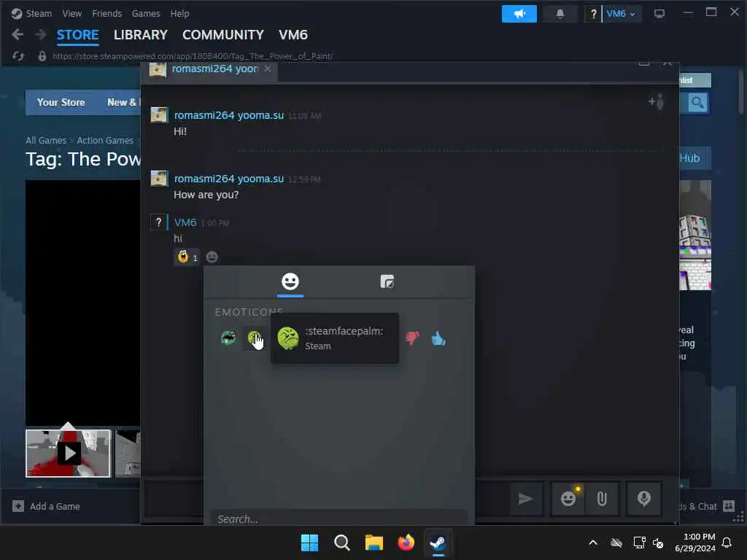Open Windows taskbar search
This screenshot has width=747, height=560.
point(341,542)
